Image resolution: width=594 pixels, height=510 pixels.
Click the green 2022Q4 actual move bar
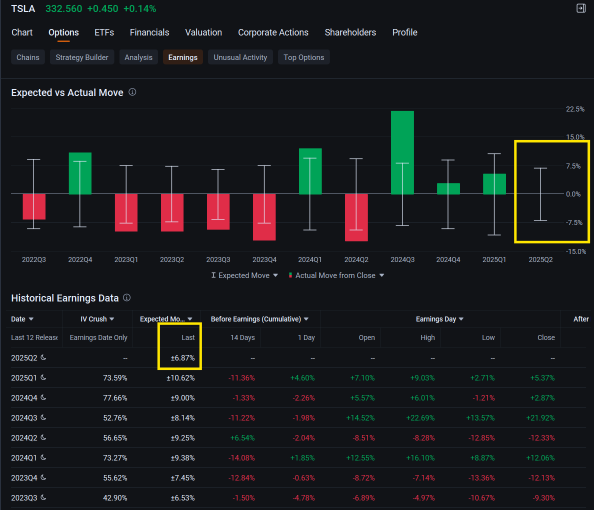tap(80, 173)
